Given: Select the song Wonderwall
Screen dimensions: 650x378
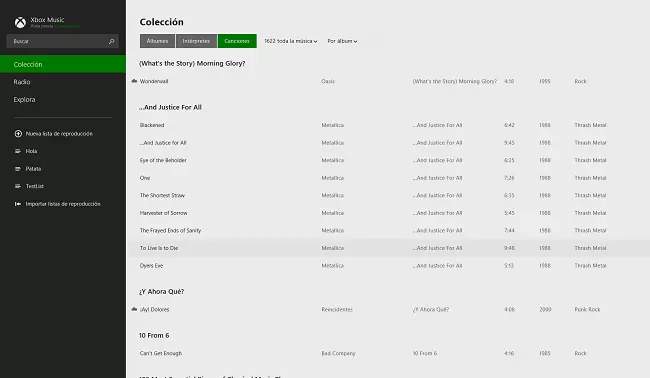Looking at the screenshot, I should [154, 81].
